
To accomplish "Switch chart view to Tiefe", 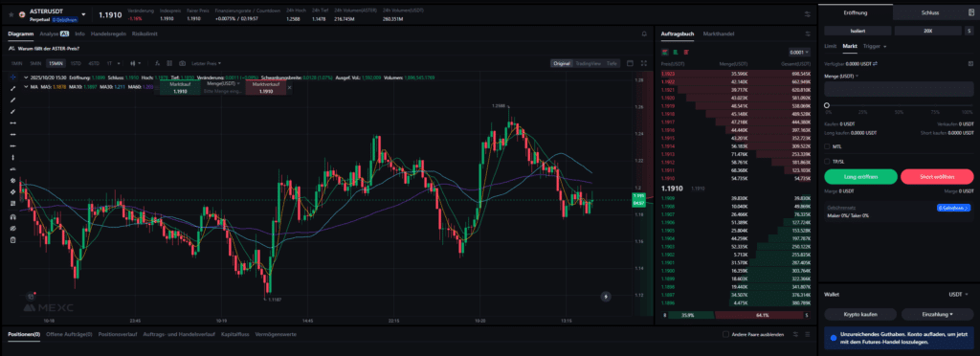I will (x=612, y=63).
